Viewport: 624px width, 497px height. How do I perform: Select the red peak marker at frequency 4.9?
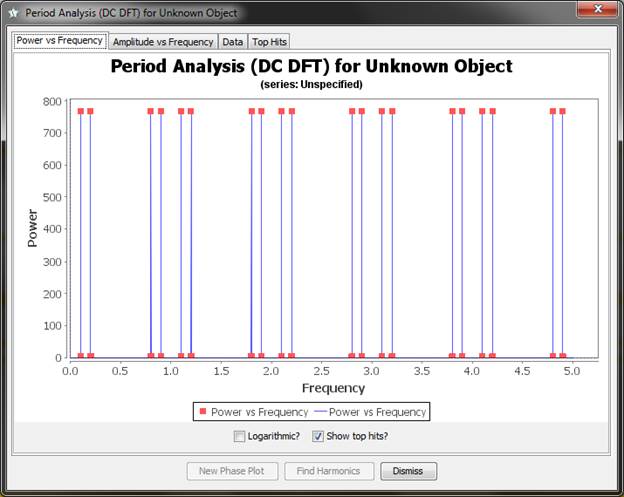click(x=562, y=111)
